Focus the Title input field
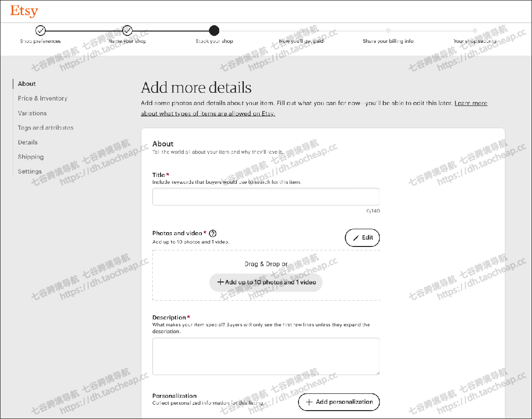The width and height of the screenshot is (532, 419). click(x=266, y=197)
